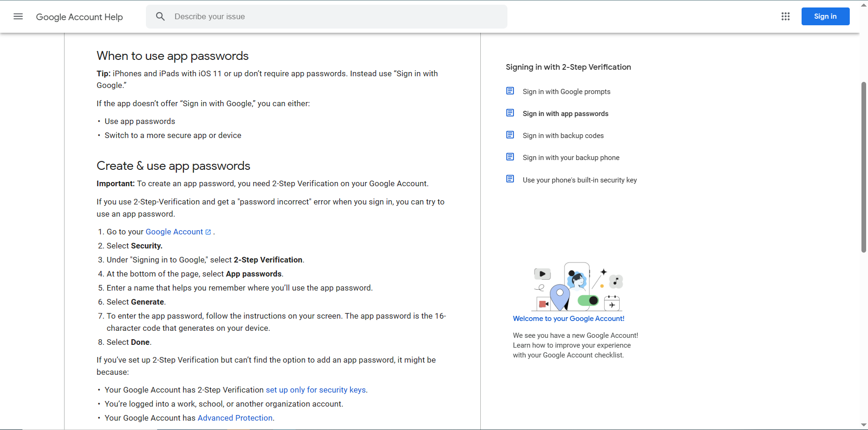This screenshot has width=868, height=430.
Task: Open the Google Account link in step 1
Action: (174, 232)
